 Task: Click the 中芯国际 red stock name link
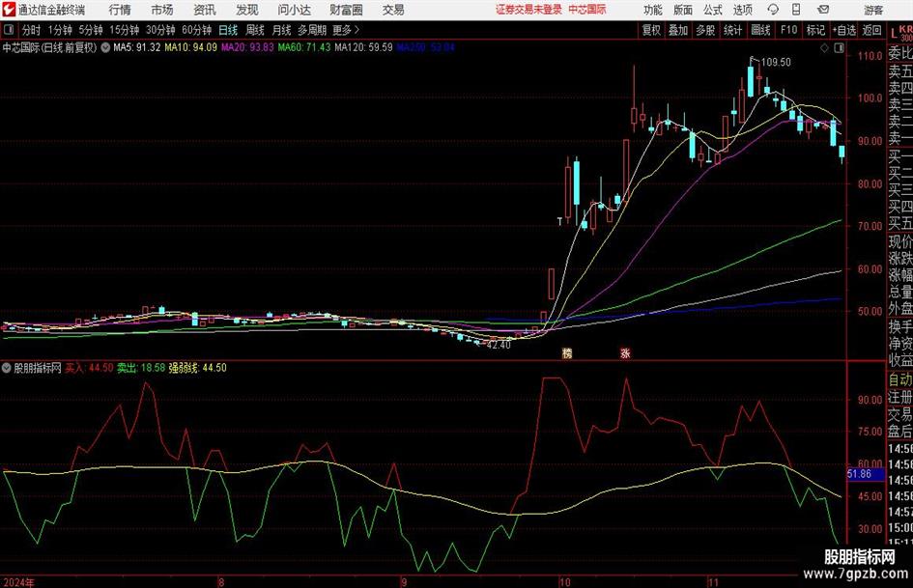[587, 10]
